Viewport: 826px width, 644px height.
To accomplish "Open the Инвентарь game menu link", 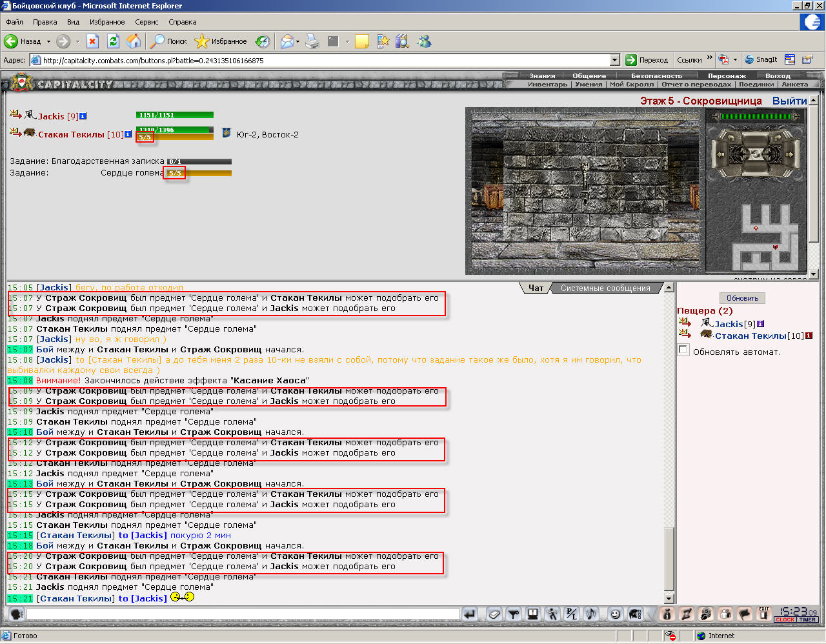I will point(547,85).
